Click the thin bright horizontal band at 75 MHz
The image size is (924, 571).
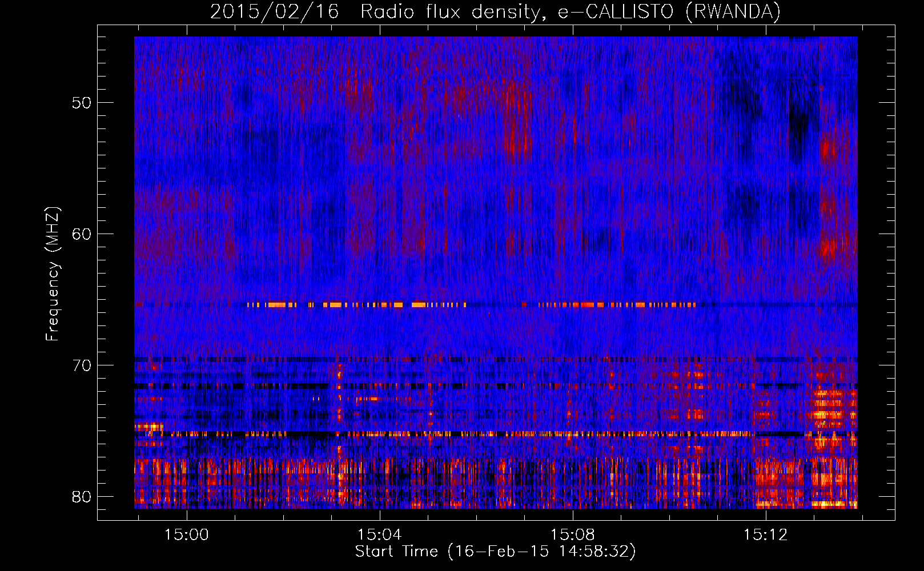457,434
